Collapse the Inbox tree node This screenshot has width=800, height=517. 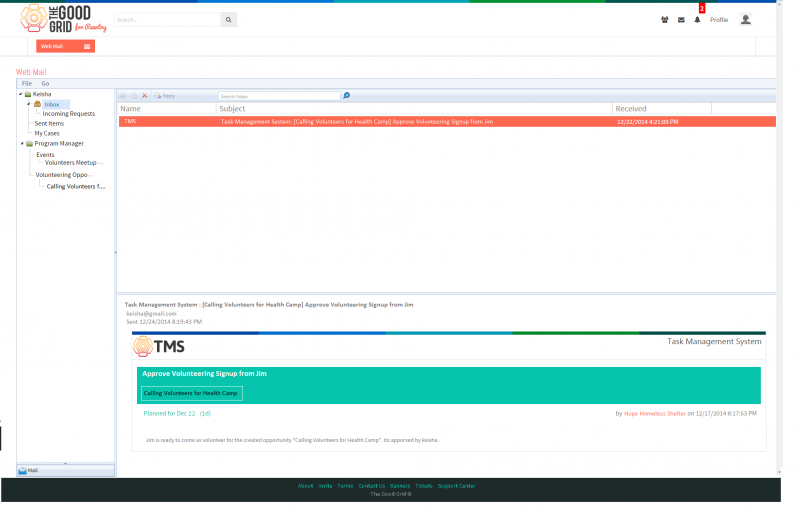coord(29,104)
